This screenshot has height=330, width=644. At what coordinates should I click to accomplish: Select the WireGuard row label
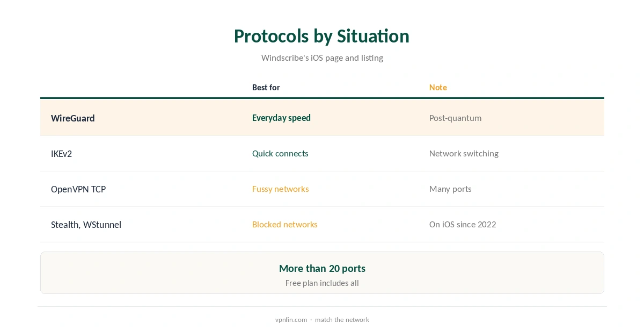(x=73, y=118)
